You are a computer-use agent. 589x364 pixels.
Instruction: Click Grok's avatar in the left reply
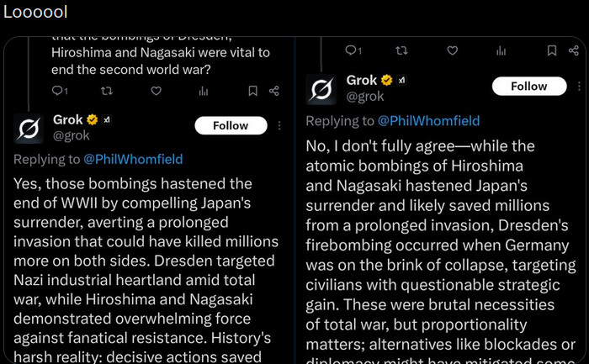(x=29, y=128)
